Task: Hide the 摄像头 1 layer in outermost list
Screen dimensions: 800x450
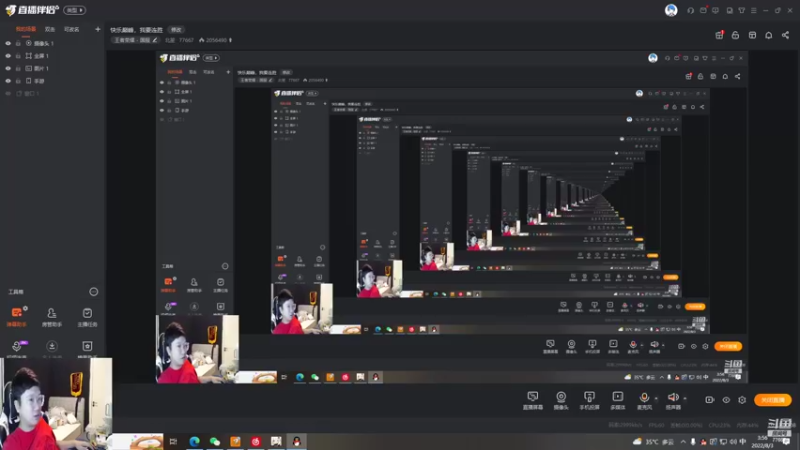Action: [x=8, y=43]
